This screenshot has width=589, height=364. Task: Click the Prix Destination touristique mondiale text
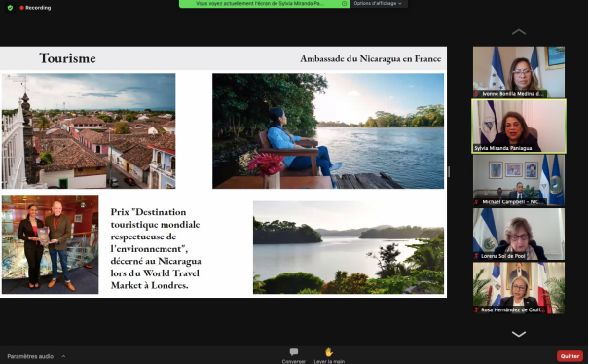click(156, 249)
